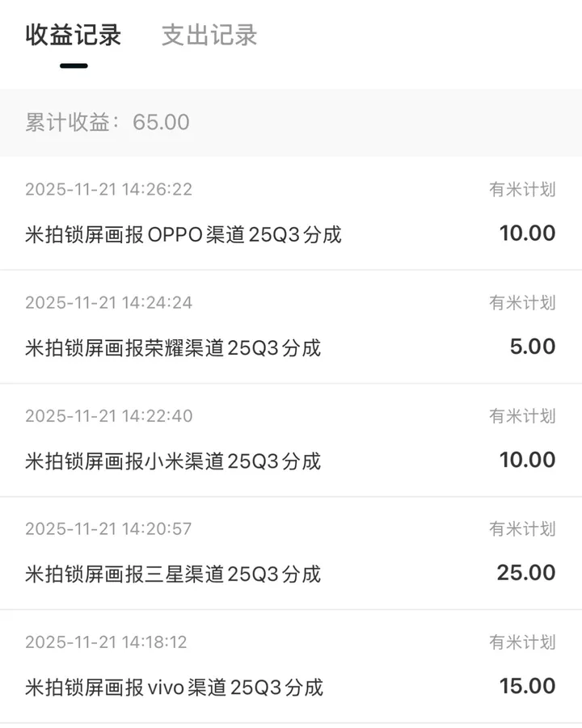Click 有米计划 label on the vivo record

[522, 642]
